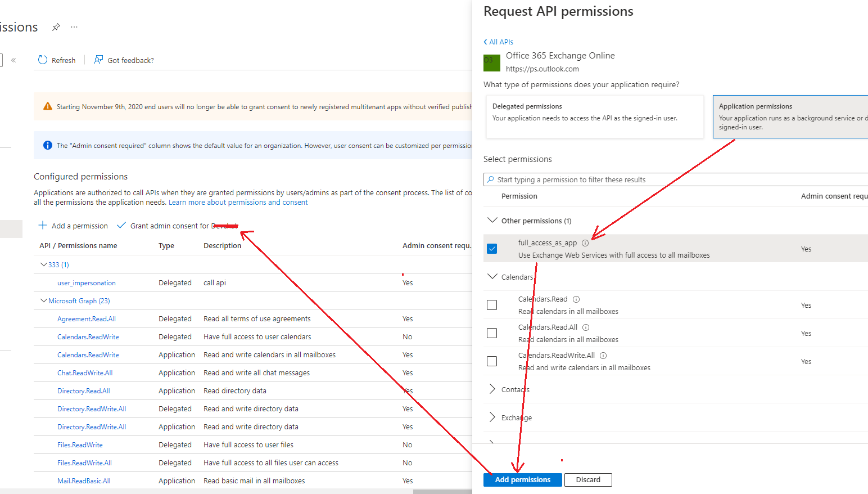Viewport: 868px width, 494px height.
Task: Click 'Read basic mail in all mailboxes' text
Action: (x=254, y=481)
